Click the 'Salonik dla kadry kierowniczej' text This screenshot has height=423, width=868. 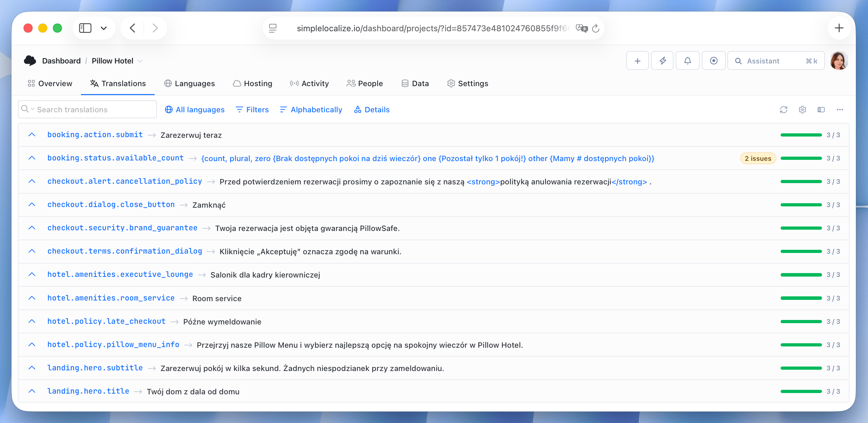pos(265,275)
